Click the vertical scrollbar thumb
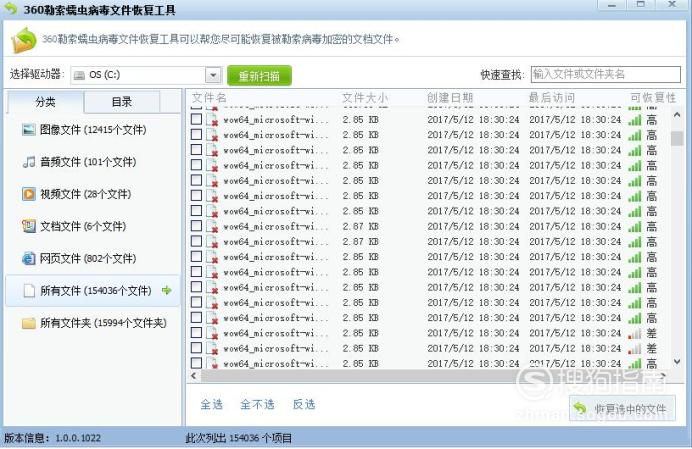692x449 pixels. coord(677,138)
